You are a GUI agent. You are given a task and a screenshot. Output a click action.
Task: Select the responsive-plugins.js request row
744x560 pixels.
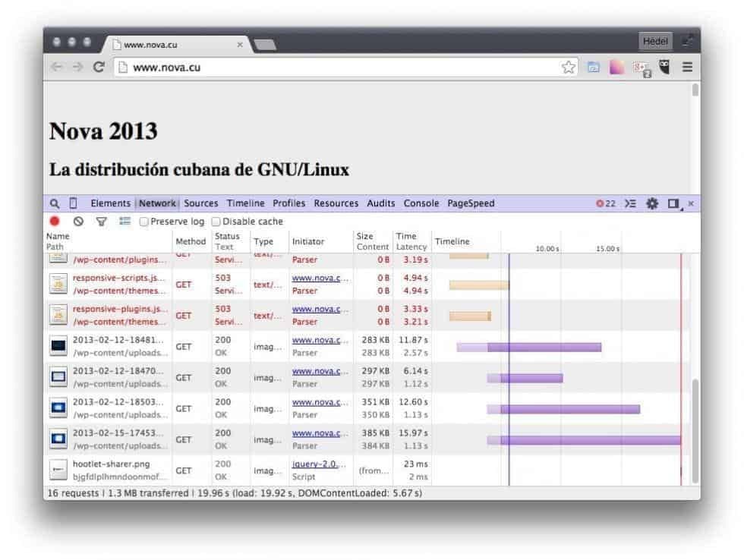367,315
